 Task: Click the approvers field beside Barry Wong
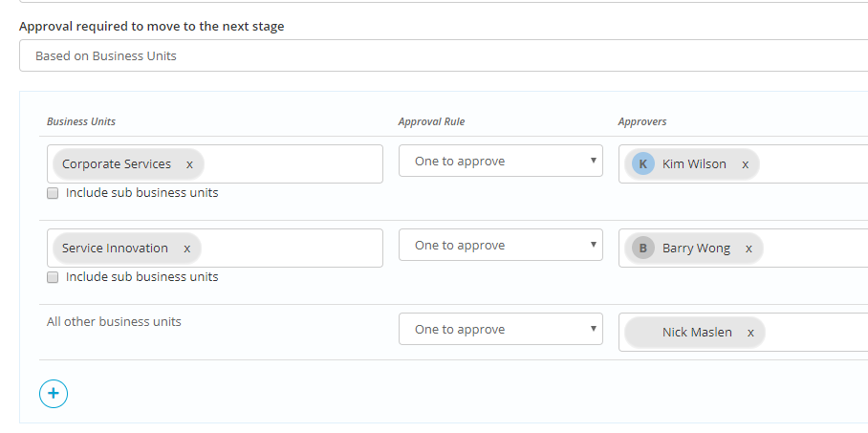tap(815, 249)
